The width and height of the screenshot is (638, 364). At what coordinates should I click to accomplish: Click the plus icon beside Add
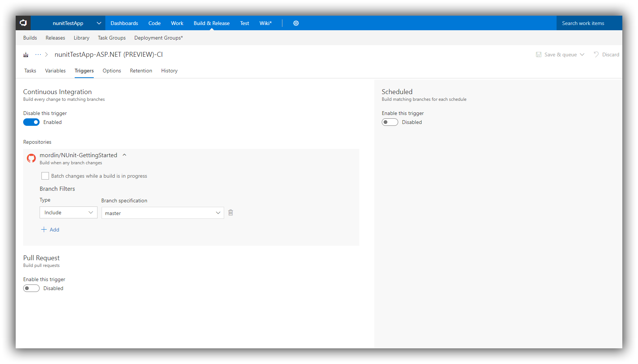44,230
